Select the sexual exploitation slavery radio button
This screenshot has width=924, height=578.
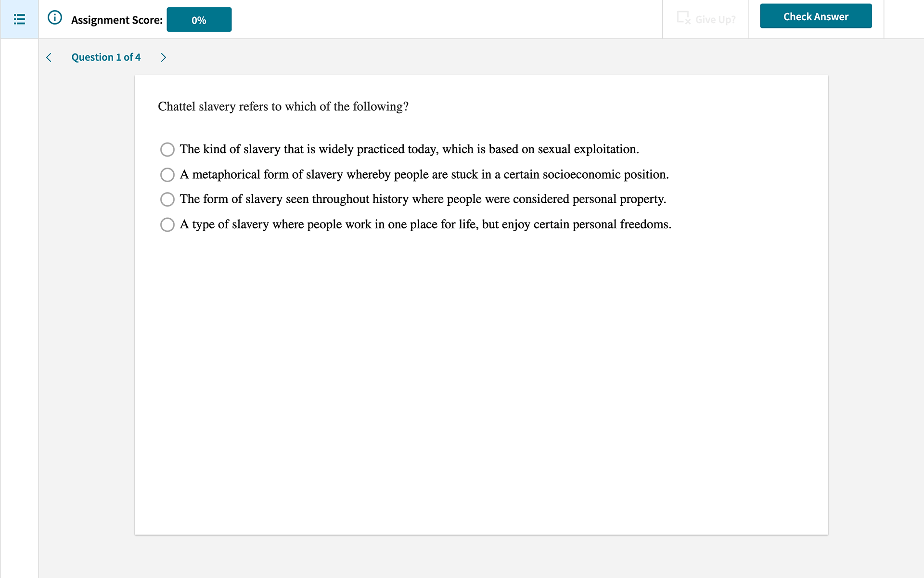pyautogui.click(x=167, y=149)
